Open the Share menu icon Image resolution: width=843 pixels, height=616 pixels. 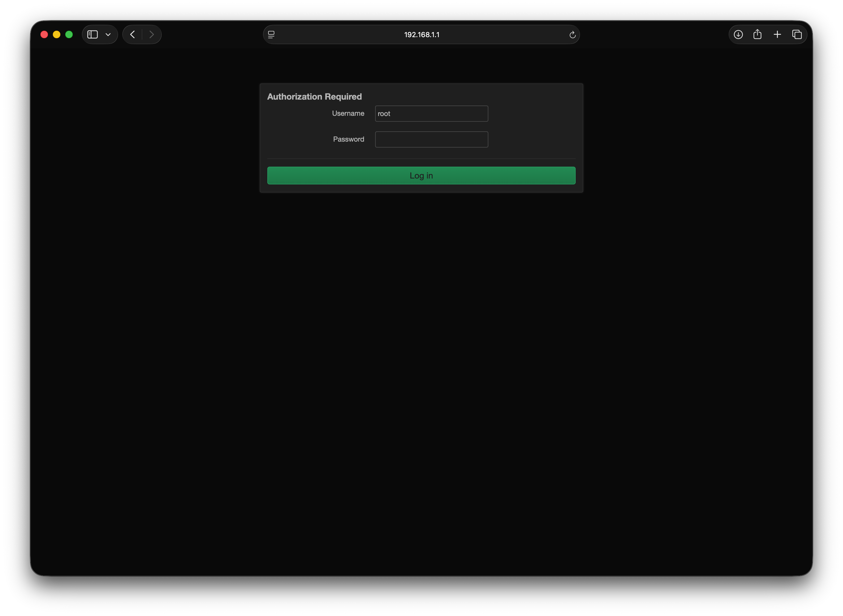tap(757, 35)
